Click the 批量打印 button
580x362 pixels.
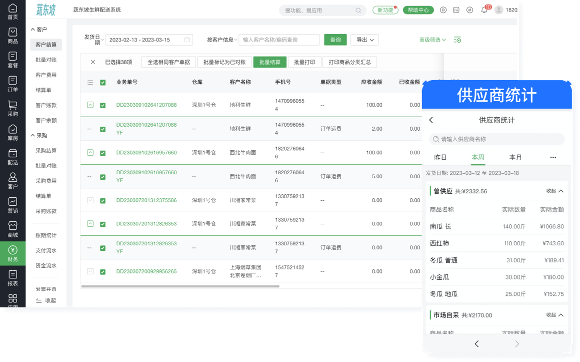pyautogui.click(x=304, y=62)
